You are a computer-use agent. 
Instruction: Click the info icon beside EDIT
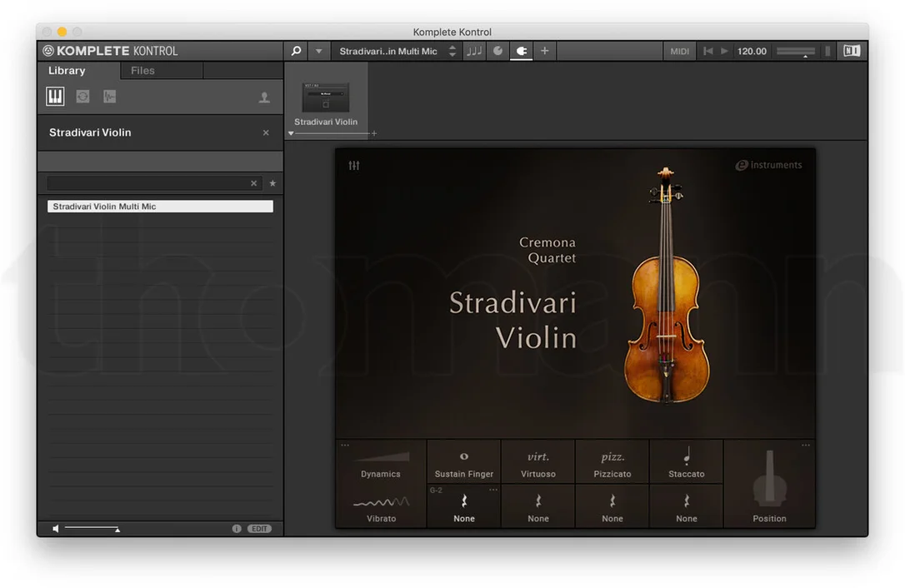coord(237,529)
